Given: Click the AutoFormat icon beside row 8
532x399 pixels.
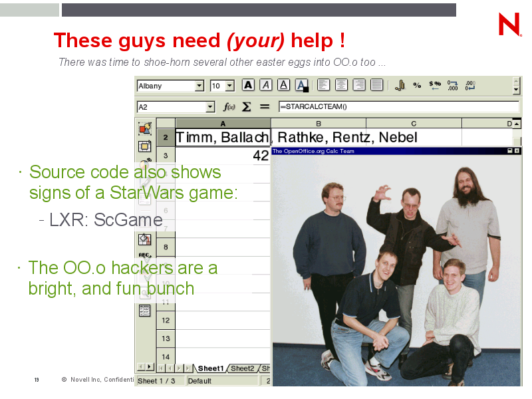Looking at the screenshot, I should (145, 239).
